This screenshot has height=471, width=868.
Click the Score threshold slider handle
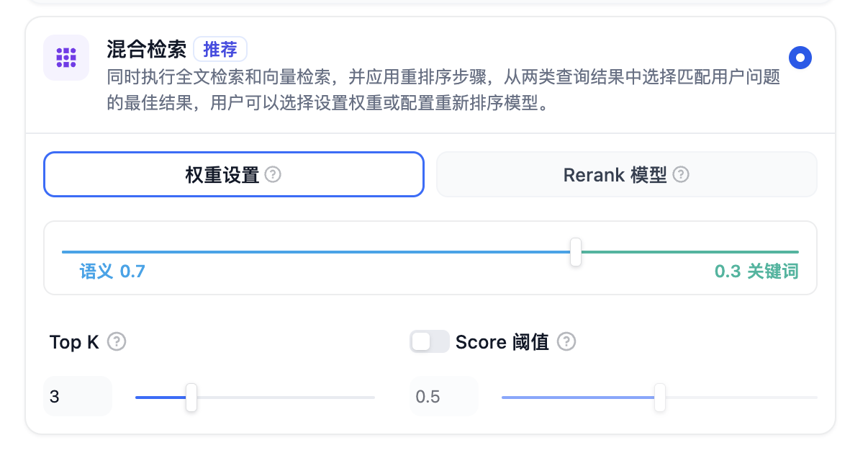(x=659, y=397)
